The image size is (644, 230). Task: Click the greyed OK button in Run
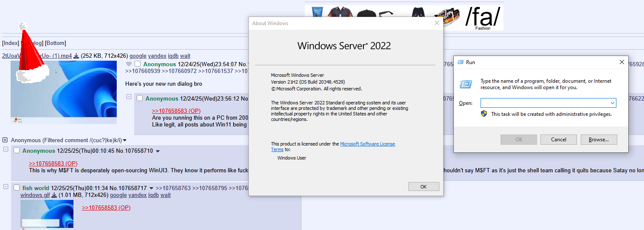pos(519,140)
